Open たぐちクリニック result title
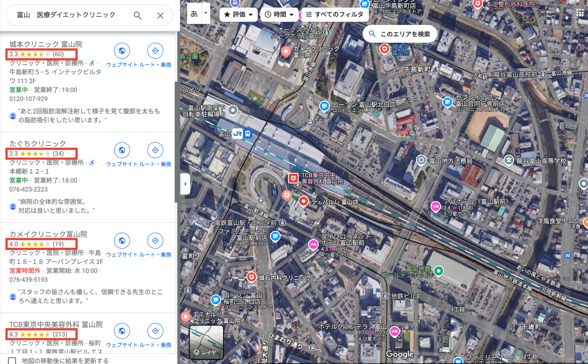Viewport: 588px width, 364px height. [38, 144]
